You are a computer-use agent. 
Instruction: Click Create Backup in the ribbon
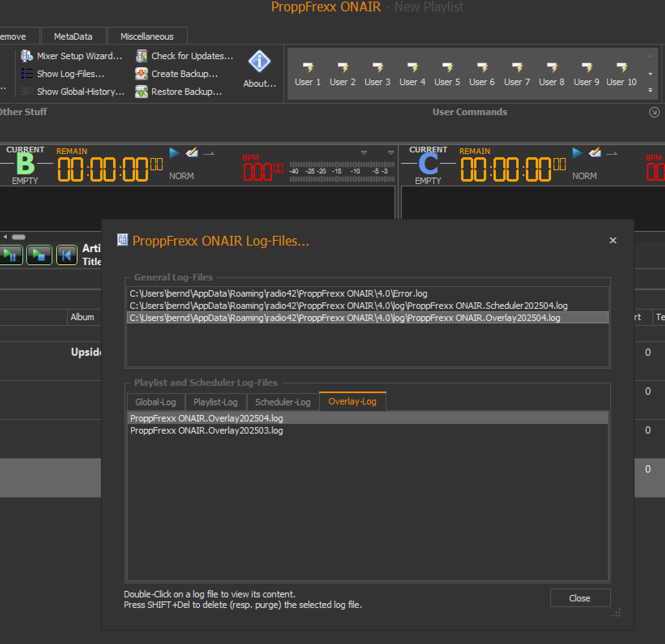click(x=184, y=74)
